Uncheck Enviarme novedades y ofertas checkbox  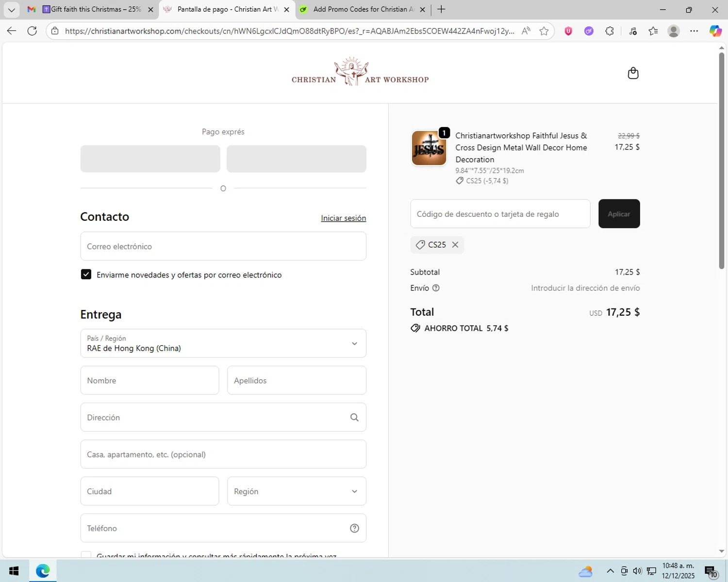tap(86, 275)
